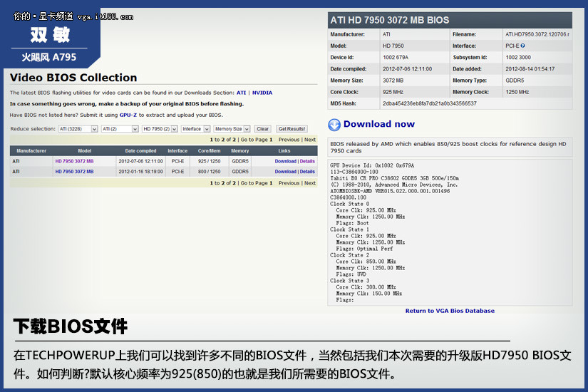The height and width of the screenshot is (392, 588).
Task: View Details for the 800 / 1250 BIOS
Action: click(x=307, y=172)
